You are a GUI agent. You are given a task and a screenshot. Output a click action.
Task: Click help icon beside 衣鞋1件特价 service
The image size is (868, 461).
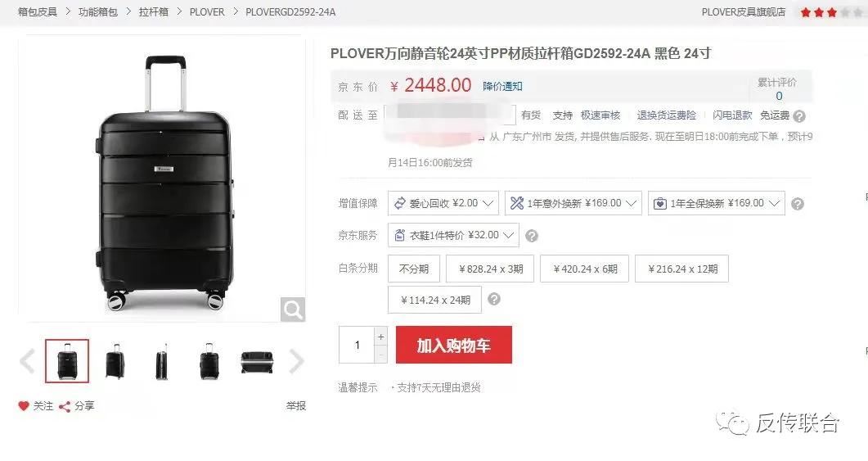tap(532, 236)
